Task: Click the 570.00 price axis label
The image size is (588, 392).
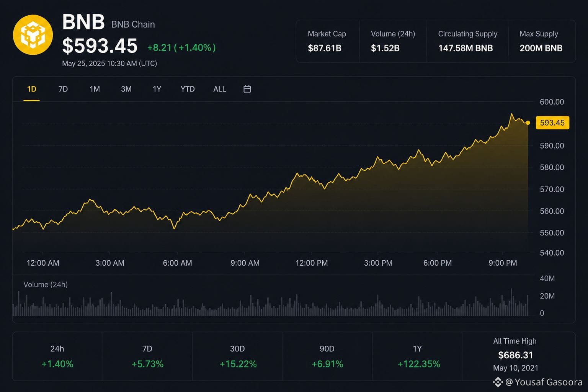Action: click(x=552, y=189)
